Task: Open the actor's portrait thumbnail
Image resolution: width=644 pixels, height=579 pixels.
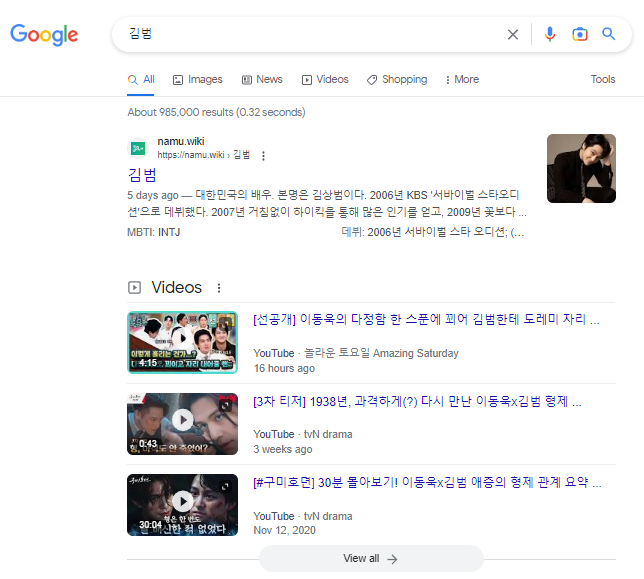Action: 581,168
